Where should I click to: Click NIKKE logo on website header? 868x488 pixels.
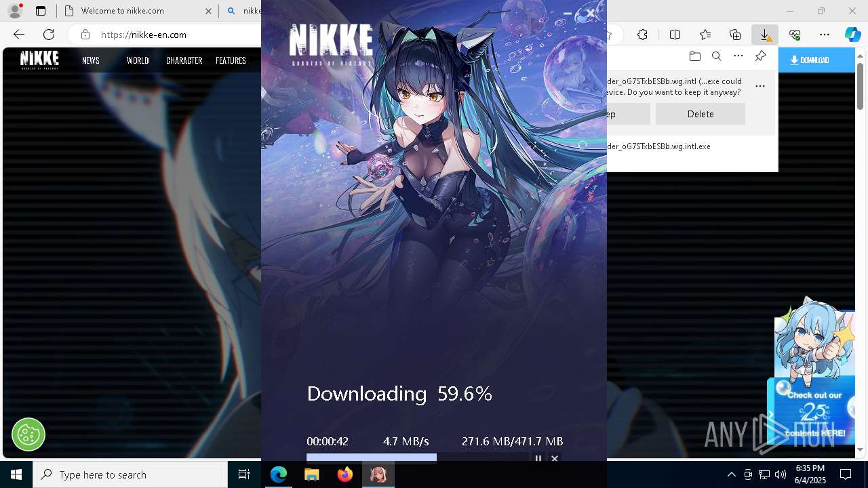pos(39,60)
